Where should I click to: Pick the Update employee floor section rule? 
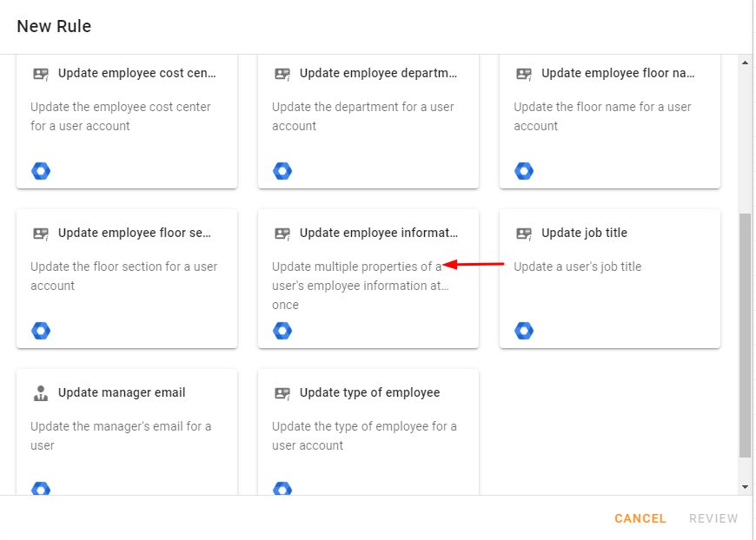127,279
